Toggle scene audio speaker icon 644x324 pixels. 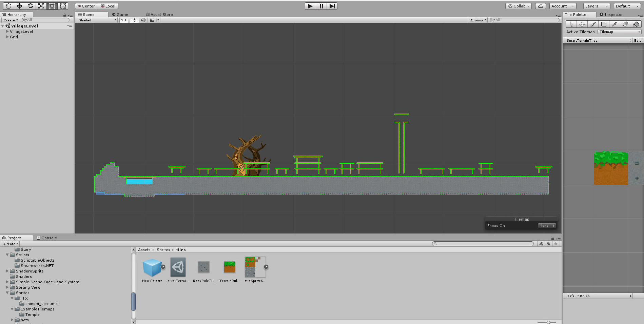[x=143, y=20]
